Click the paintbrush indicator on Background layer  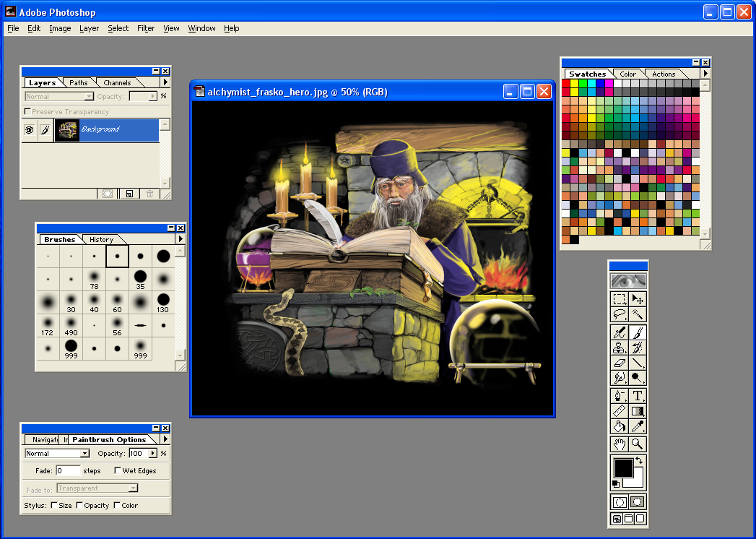(45, 130)
